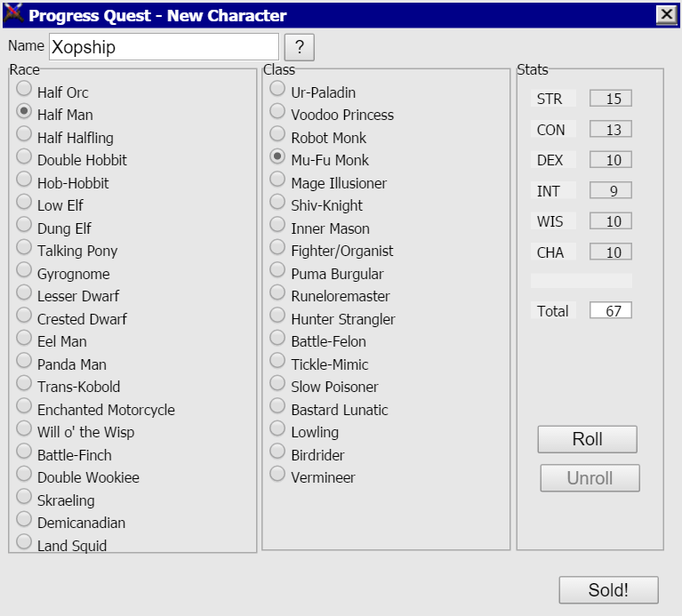
Task: Select Half Man race
Action: pyautogui.click(x=24, y=111)
